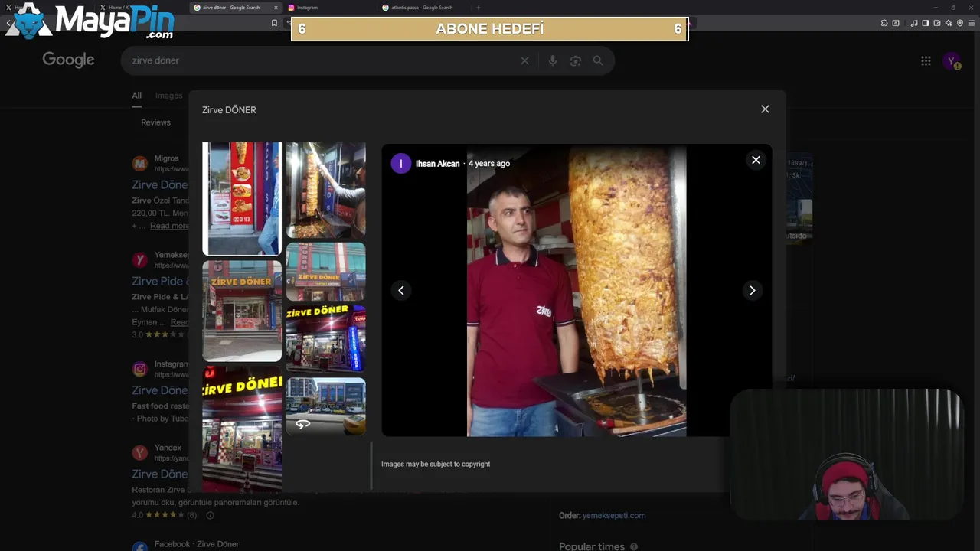Click the thumbnail list scrollbar
980x551 pixels.
click(x=371, y=465)
